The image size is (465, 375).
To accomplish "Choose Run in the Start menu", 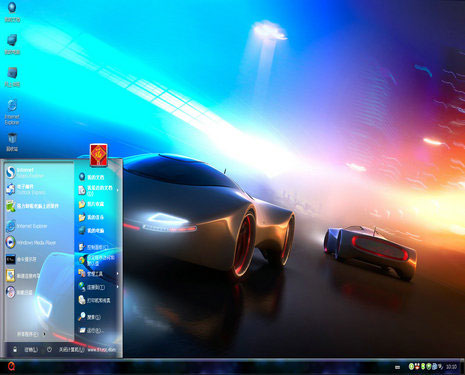I will [x=90, y=330].
